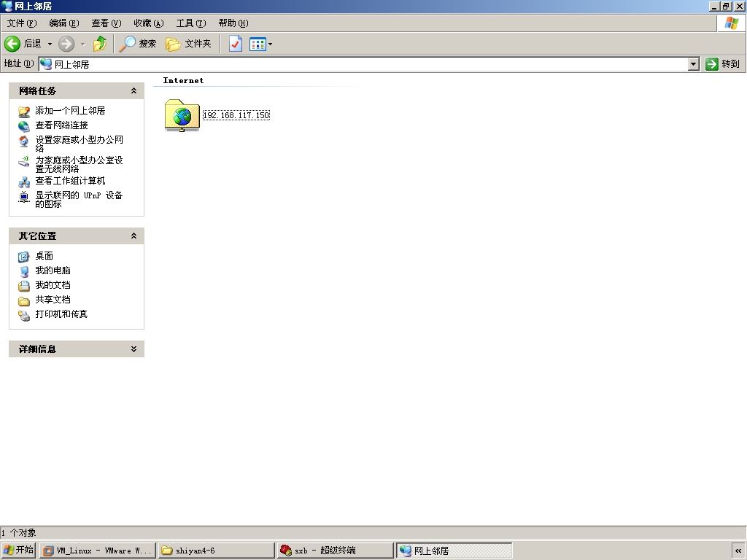Go to 桌面 link
This screenshot has width=747, height=560.
coord(44,256)
